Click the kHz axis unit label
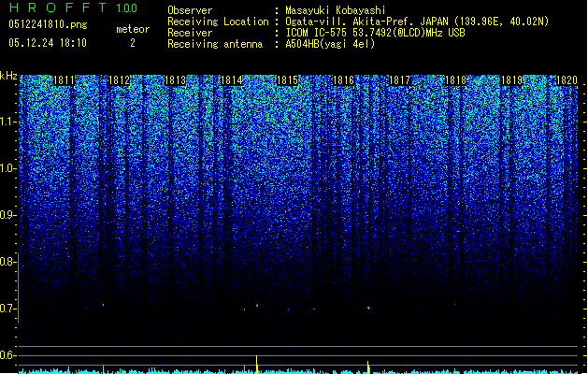 tap(8, 76)
